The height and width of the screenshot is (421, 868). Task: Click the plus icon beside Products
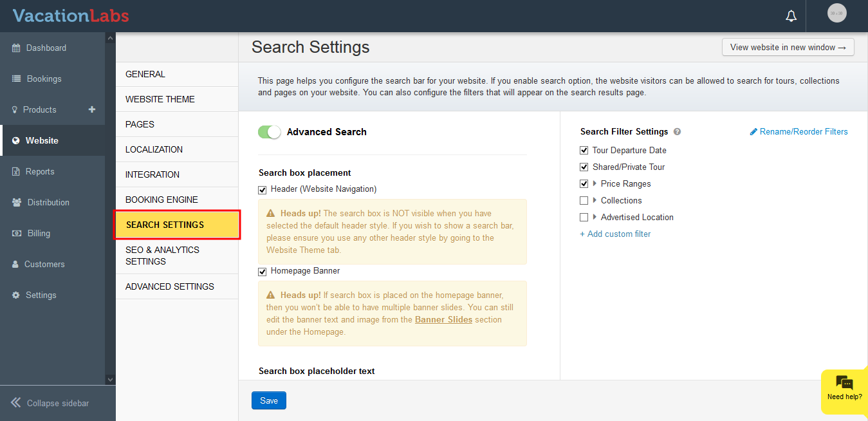[92, 109]
